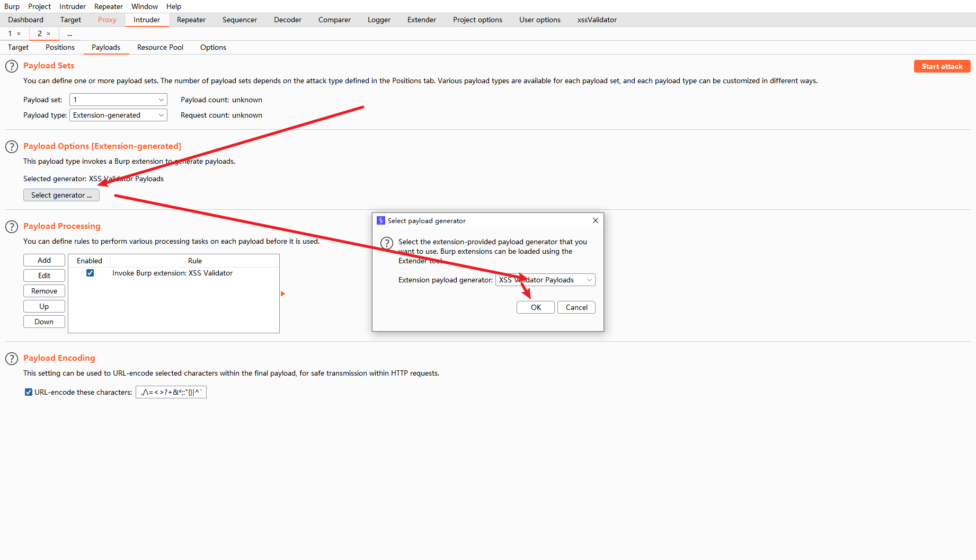The width and height of the screenshot is (976, 560).
Task: Close the Select payload generator dialog
Action: click(x=595, y=220)
